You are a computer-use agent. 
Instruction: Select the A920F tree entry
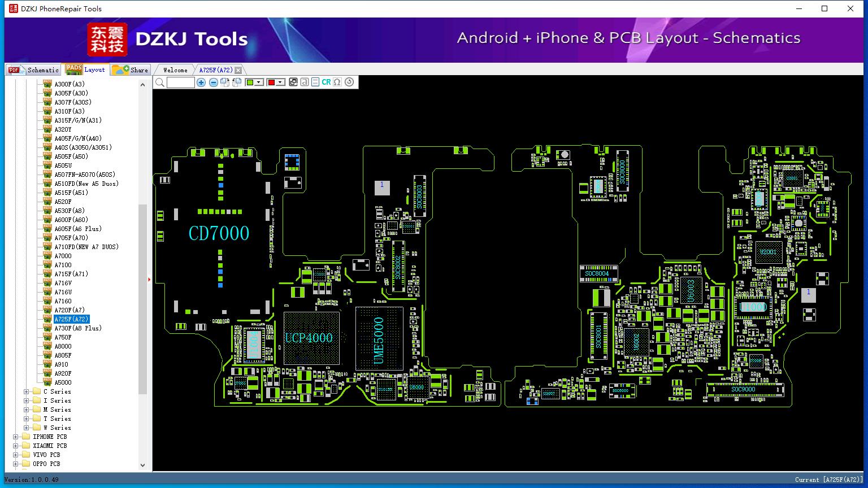[63, 373]
